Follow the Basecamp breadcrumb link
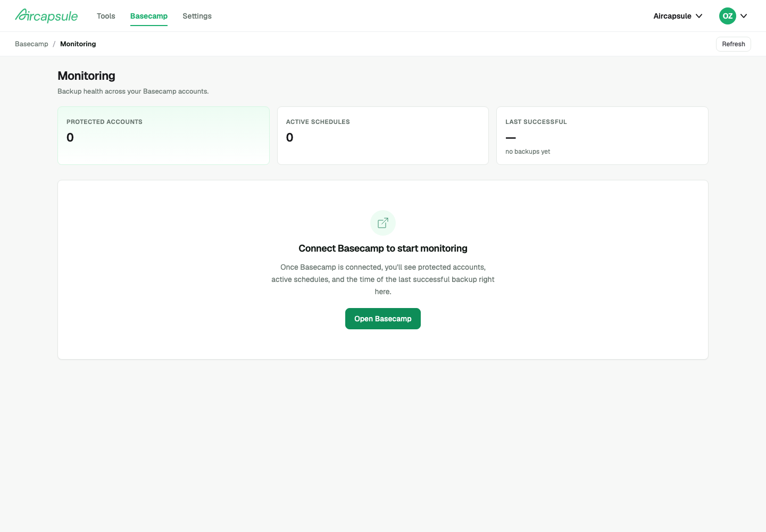 31,44
